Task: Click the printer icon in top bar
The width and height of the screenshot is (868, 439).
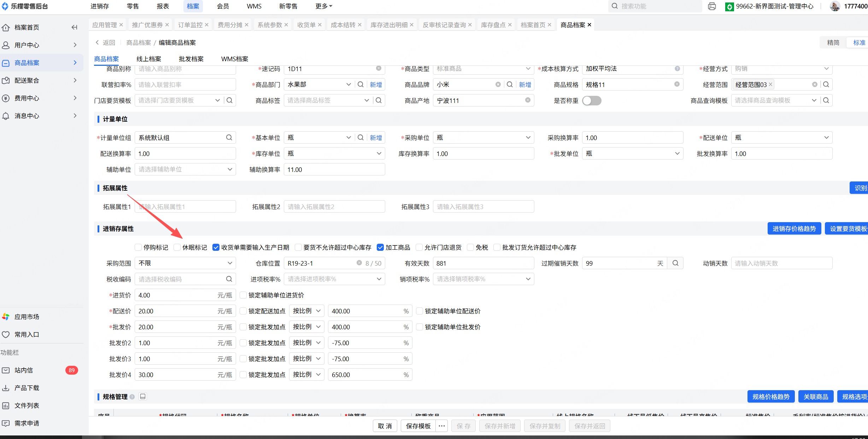Action: pyautogui.click(x=712, y=6)
